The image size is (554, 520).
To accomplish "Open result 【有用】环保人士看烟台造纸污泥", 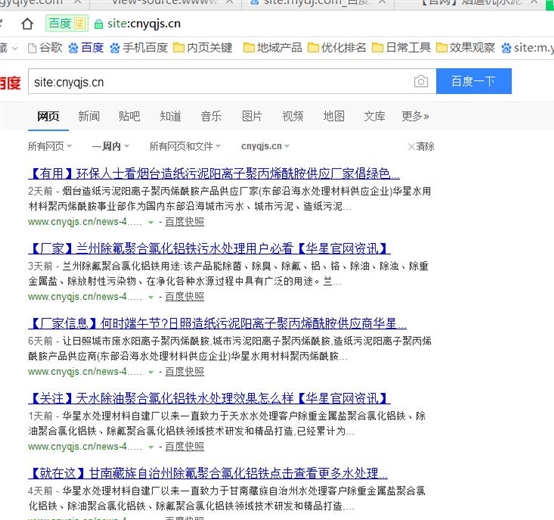I will [214, 173].
